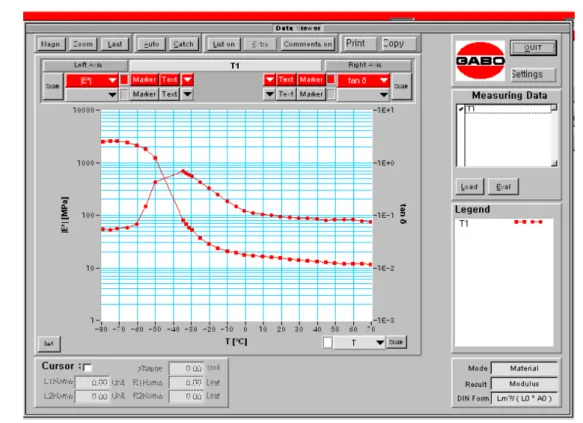Open the empty second left axis dropdown

pyautogui.click(x=92, y=94)
